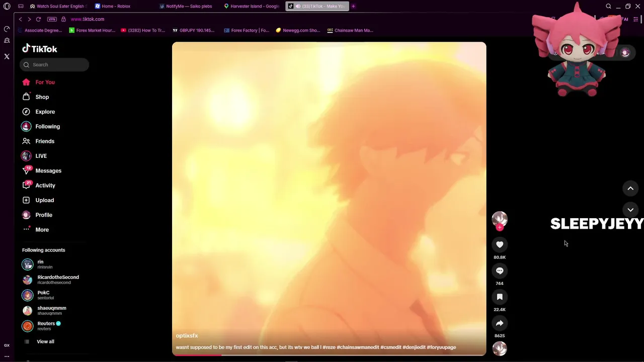
Task: Click the www.tiktok.com address field
Action: (x=88, y=19)
